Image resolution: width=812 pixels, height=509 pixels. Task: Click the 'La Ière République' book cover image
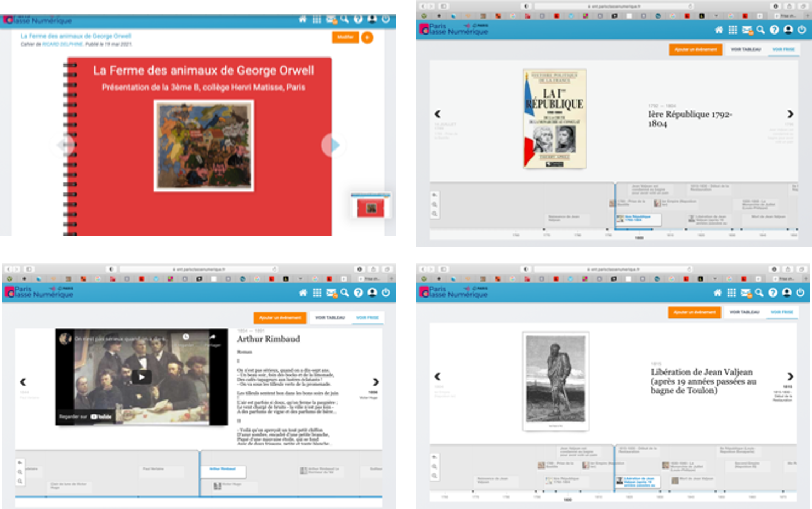(554, 118)
